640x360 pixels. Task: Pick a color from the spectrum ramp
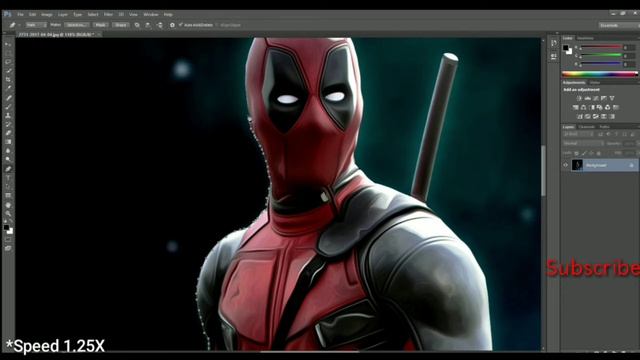600,74
